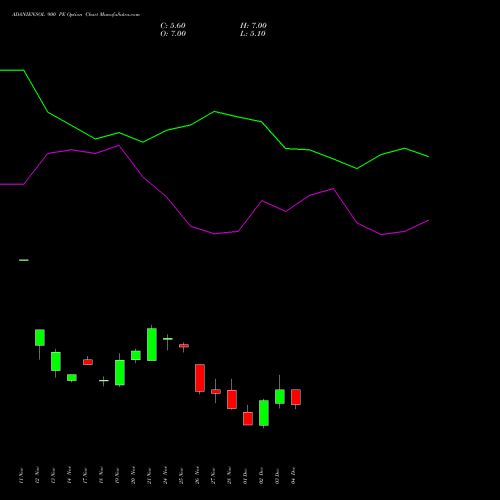Click the 13 Nov date label
Screen dimensions: 500x500
click(x=54, y=476)
